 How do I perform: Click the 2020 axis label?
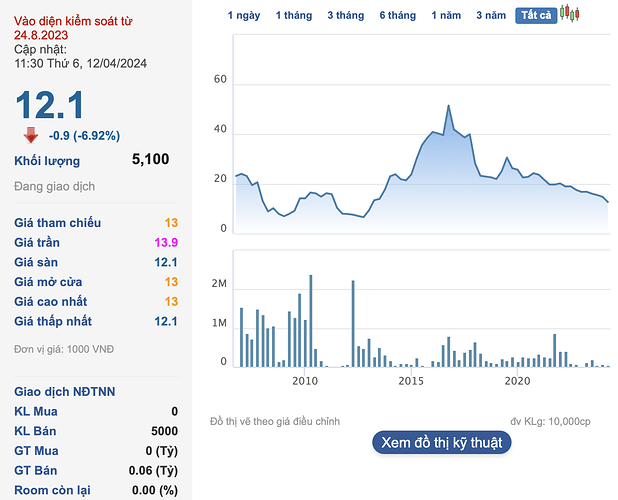tap(517, 381)
